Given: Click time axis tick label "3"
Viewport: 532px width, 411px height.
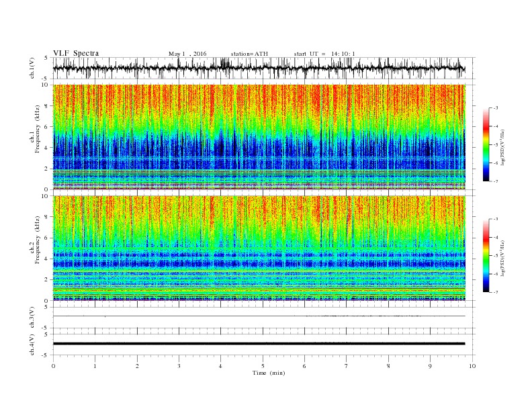Looking at the screenshot, I should coord(179,366).
